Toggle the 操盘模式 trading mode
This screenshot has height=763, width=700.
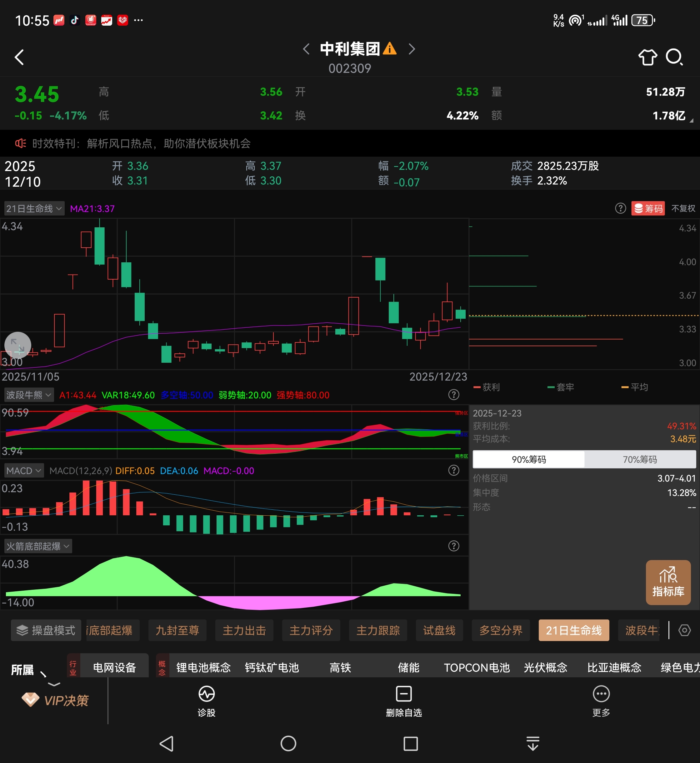click(46, 630)
